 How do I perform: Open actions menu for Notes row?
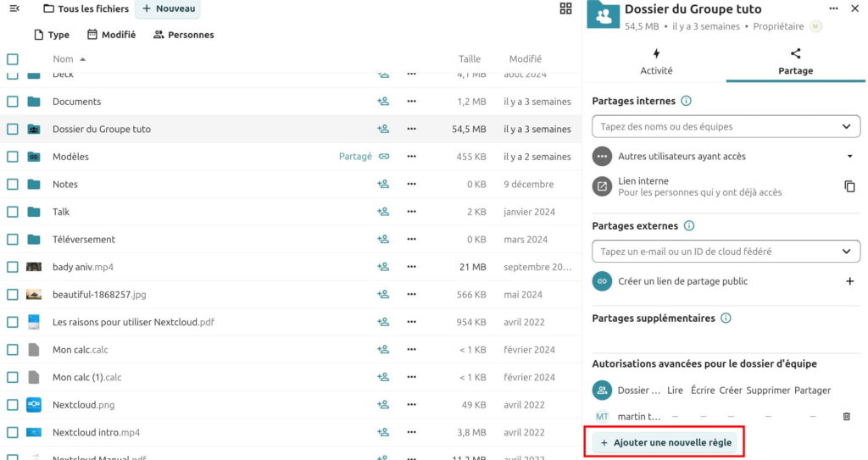click(411, 185)
